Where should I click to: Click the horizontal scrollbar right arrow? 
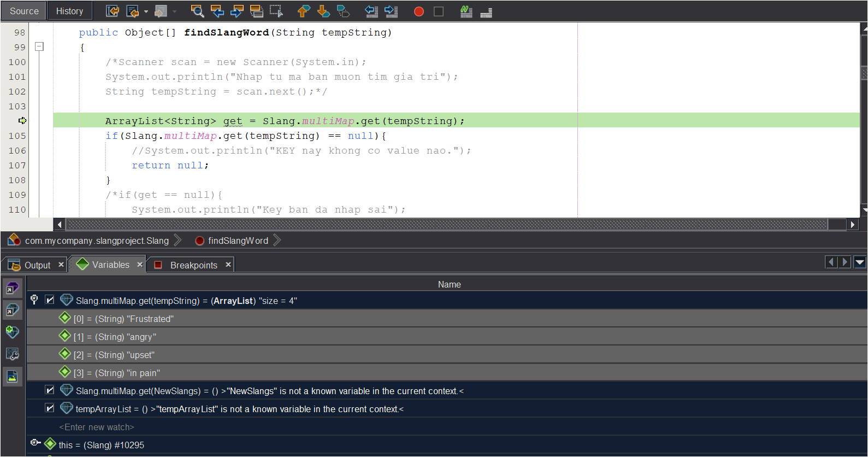tap(852, 225)
